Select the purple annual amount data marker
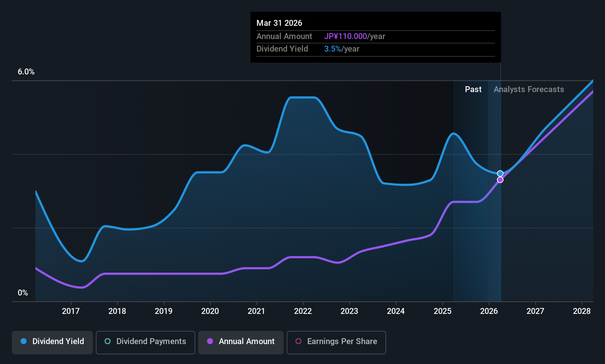This screenshot has height=364, width=605. pyautogui.click(x=500, y=180)
